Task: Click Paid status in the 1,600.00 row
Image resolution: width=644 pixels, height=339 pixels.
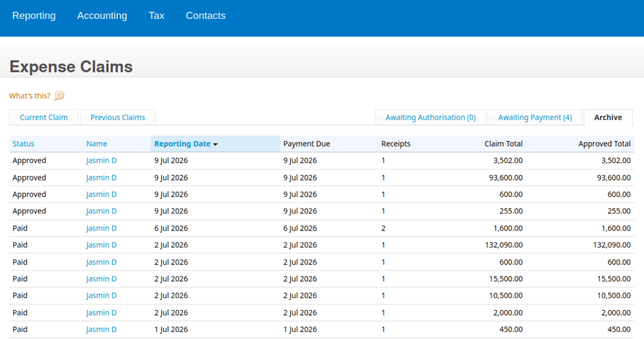Action: 20,228
